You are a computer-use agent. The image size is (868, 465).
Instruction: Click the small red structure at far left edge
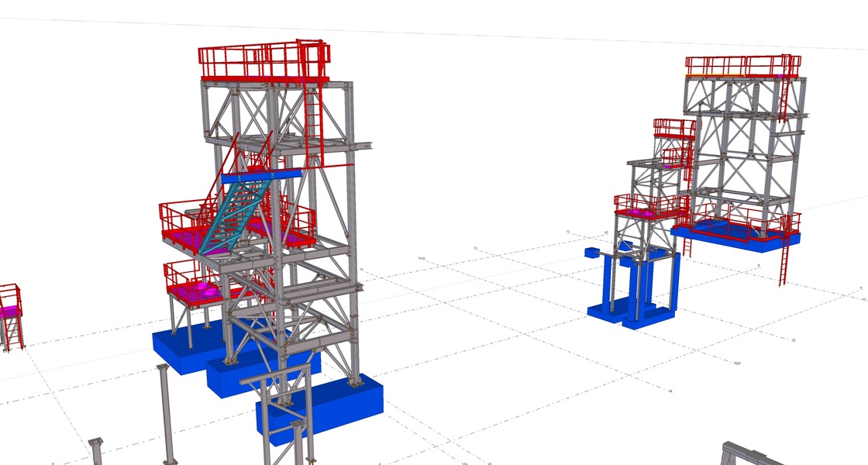point(10,314)
